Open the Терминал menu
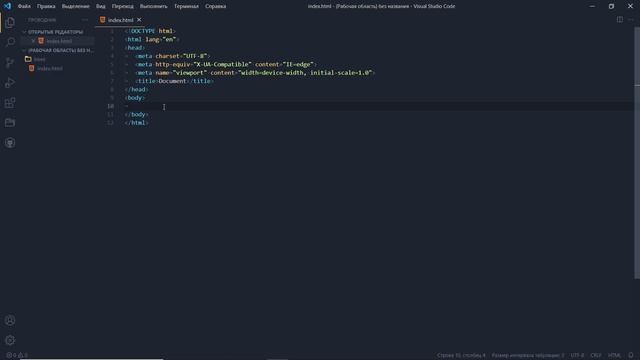640x360 pixels. click(x=186, y=6)
